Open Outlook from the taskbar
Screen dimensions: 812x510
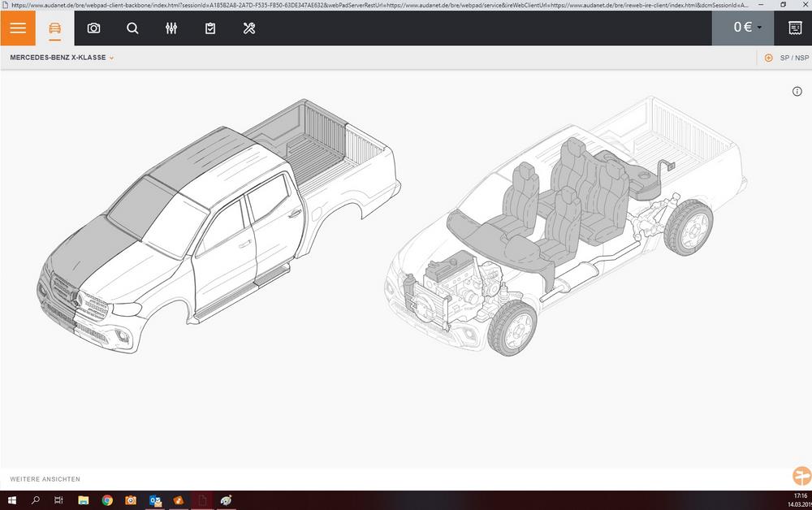(x=154, y=501)
